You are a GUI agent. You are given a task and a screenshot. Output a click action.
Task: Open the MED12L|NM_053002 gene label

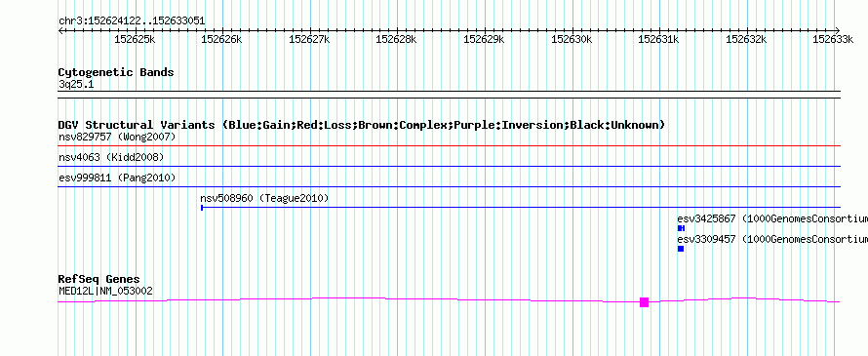[105, 291]
